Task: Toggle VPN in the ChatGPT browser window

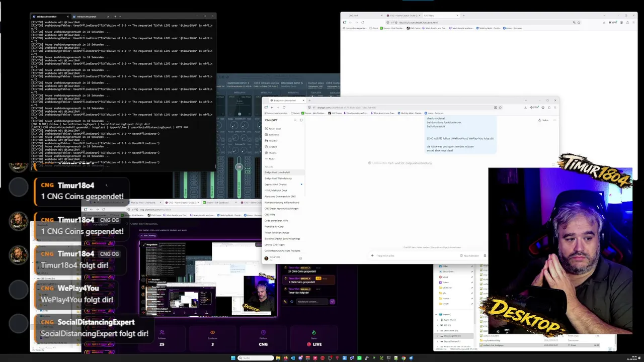Action: [535, 107]
